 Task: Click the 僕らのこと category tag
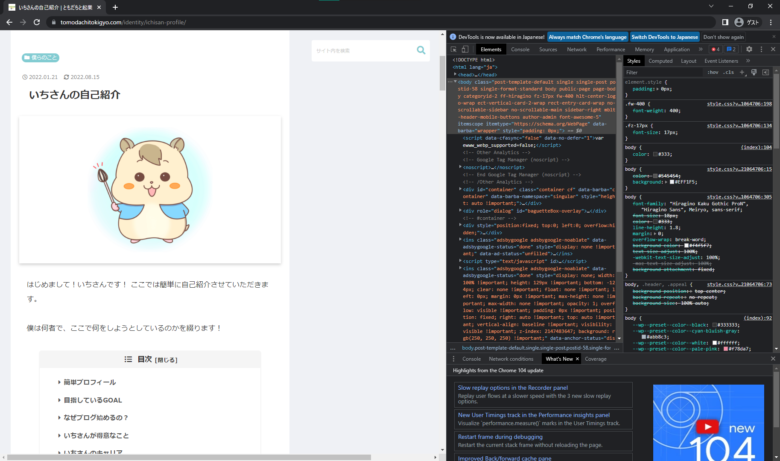[40, 58]
